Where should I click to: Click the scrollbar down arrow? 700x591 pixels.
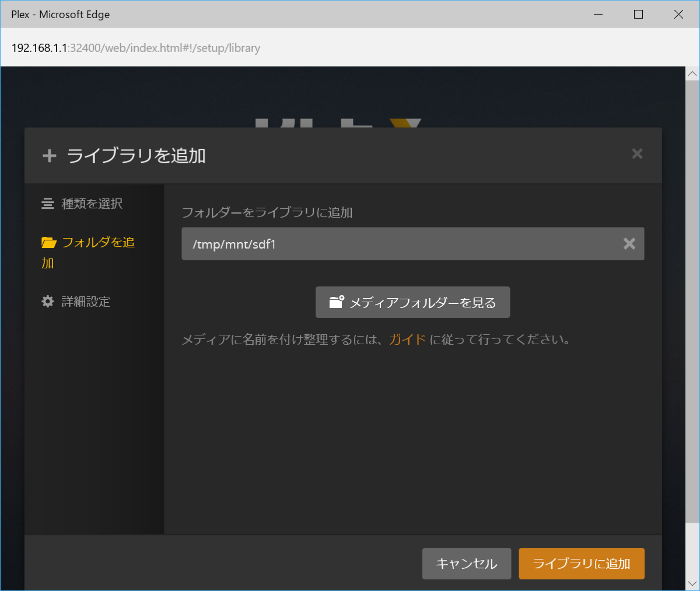click(x=692, y=583)
